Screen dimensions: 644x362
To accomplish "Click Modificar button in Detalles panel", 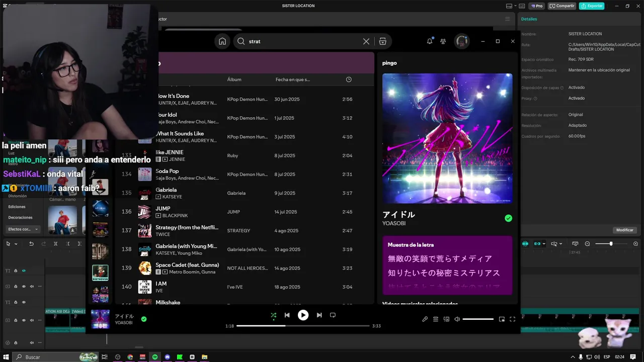I will 624,230.
